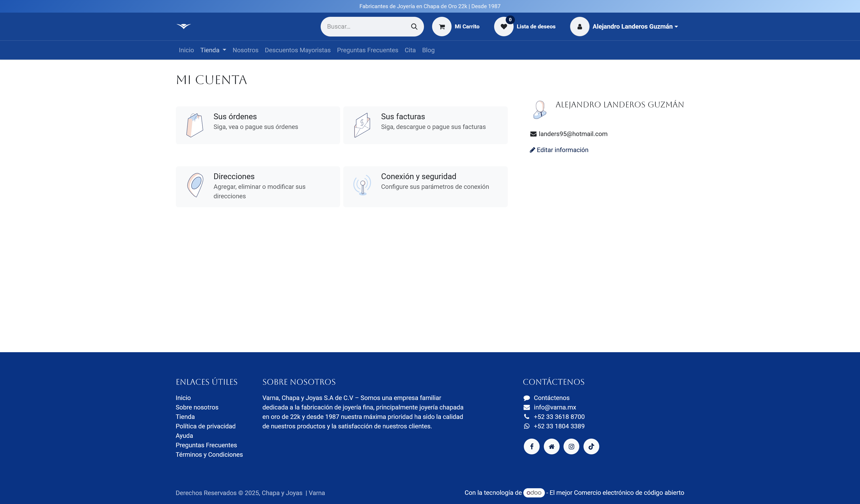The image size is (860, 504).
Task: Click the location pin icon for addresses
Action: click(195, 185)
